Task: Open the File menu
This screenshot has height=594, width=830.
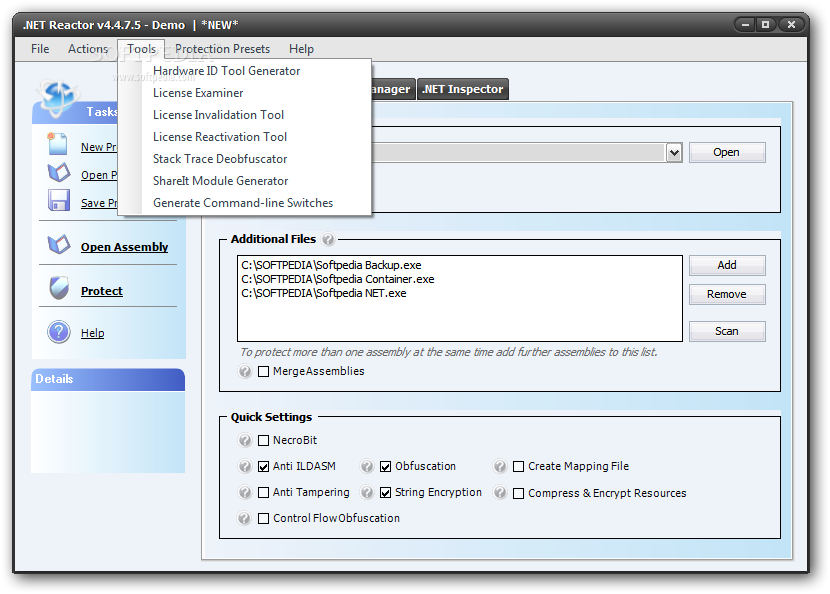Action: tap(40, 49)
